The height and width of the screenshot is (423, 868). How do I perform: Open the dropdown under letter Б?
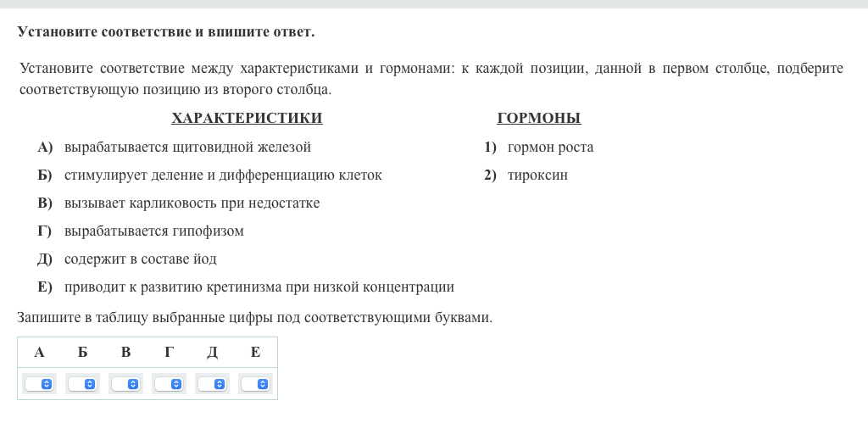click(82, 384)
